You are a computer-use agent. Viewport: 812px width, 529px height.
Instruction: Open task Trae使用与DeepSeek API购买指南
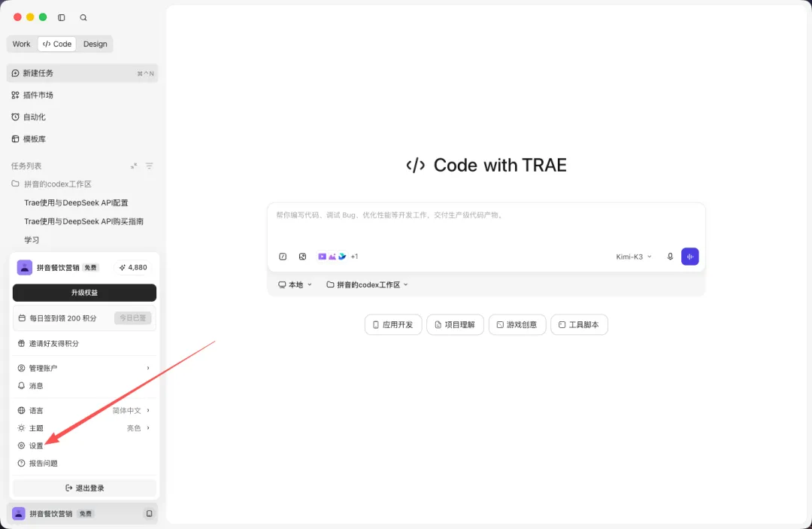(x=84, y=221)
